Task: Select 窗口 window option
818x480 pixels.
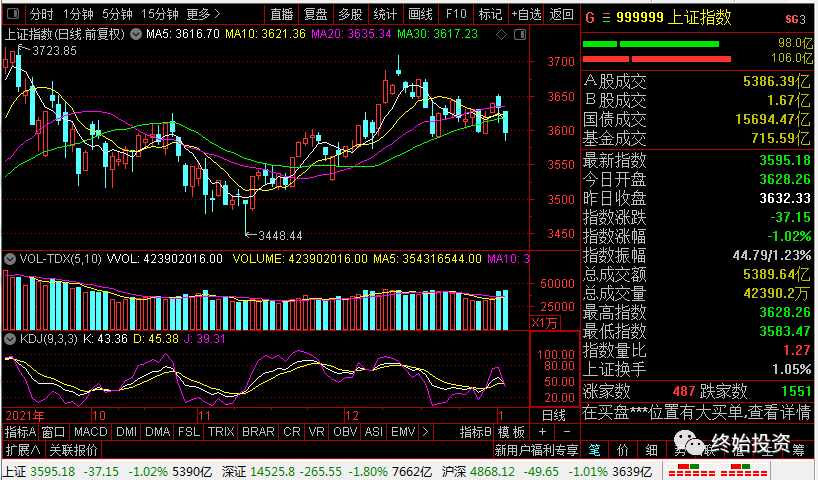Action: [54, 432]
